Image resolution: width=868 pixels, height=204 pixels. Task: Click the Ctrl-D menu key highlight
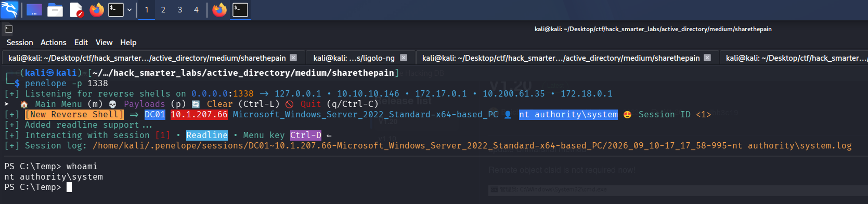[x=306, y=135]
